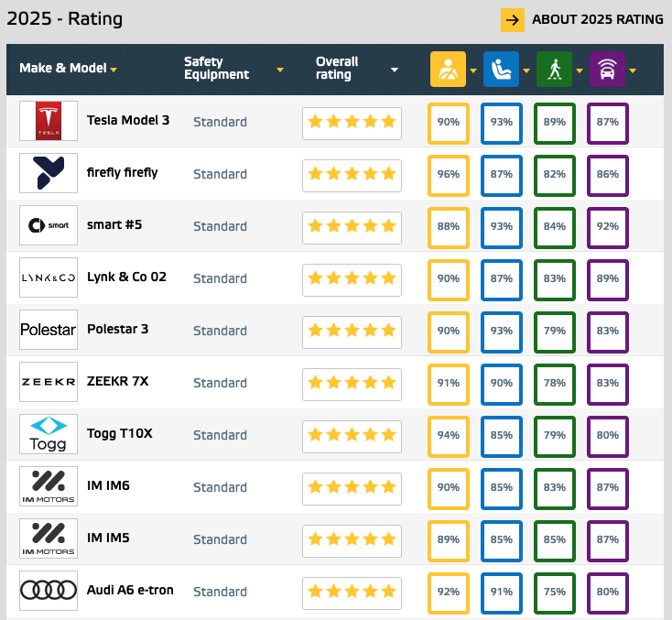Click the Make & Model column header
The height and width of the screenshot is (620, 672).
click(x=63, y=68)
